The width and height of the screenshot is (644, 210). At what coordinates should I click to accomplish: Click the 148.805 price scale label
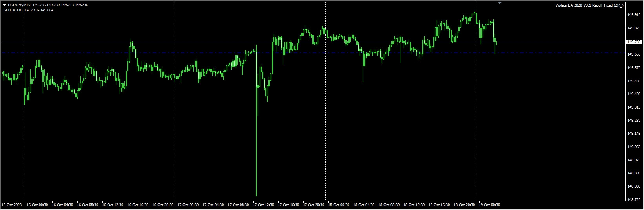[634, 186]
